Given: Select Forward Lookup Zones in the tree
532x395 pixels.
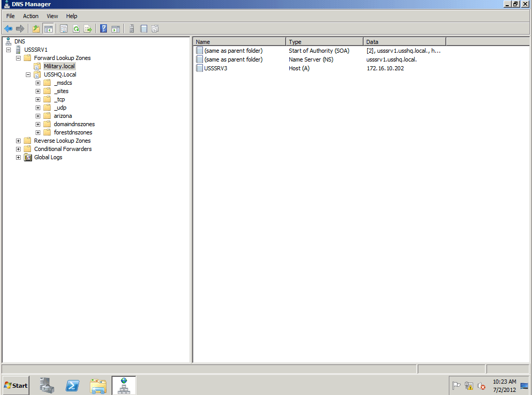Looking at the screenshot, I should (62, 58).
